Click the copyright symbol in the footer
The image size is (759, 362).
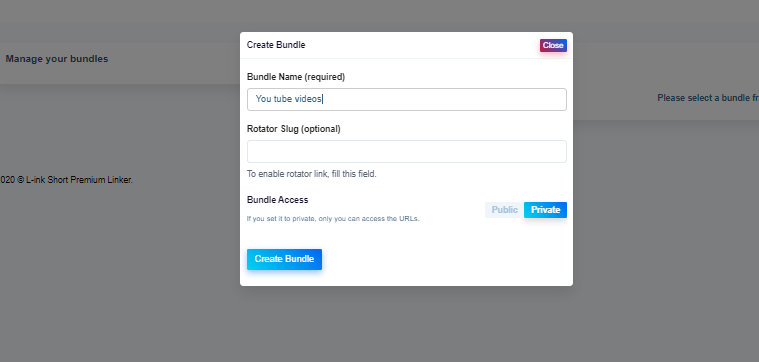[20, 180]
